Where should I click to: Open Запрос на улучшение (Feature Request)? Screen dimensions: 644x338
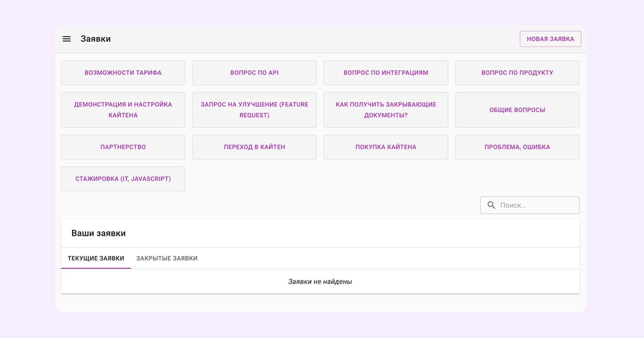coord(254,110)
